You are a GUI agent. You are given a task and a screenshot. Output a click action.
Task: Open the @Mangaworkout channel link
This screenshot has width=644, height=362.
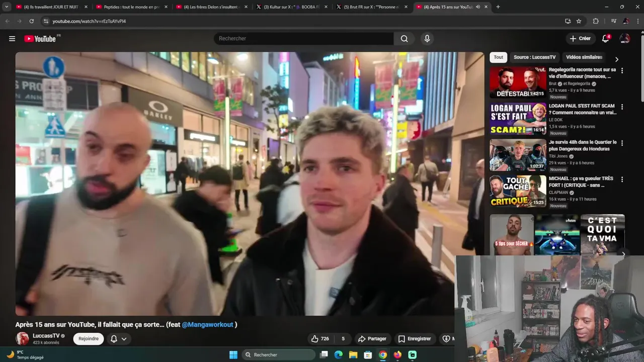207,325
